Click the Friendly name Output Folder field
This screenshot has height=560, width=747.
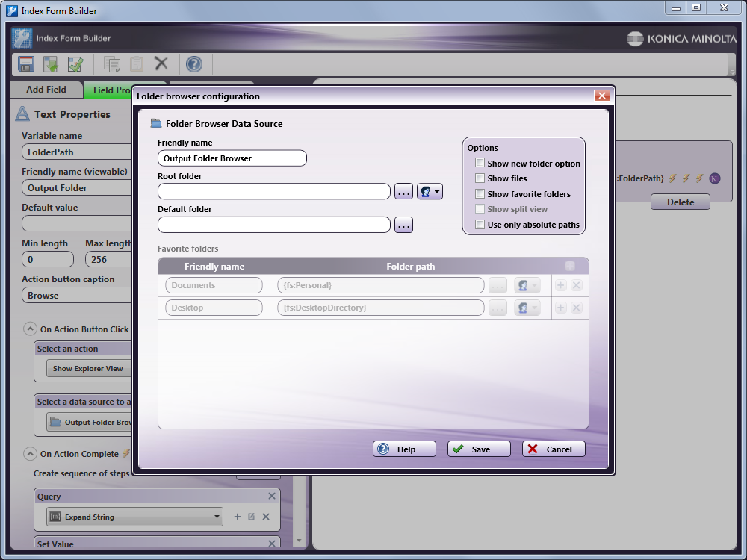77,188
